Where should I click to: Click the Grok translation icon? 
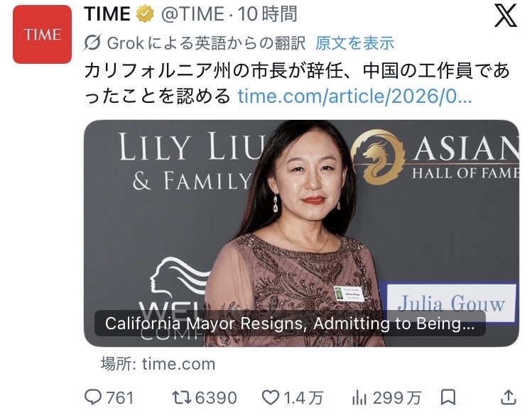click(92, 43)
